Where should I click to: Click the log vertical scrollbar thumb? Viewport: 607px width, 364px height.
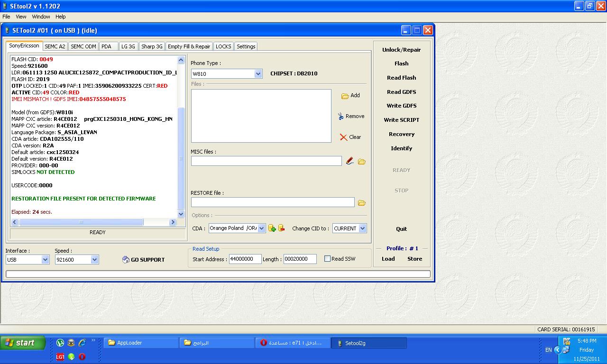click(x=181, y=158)
